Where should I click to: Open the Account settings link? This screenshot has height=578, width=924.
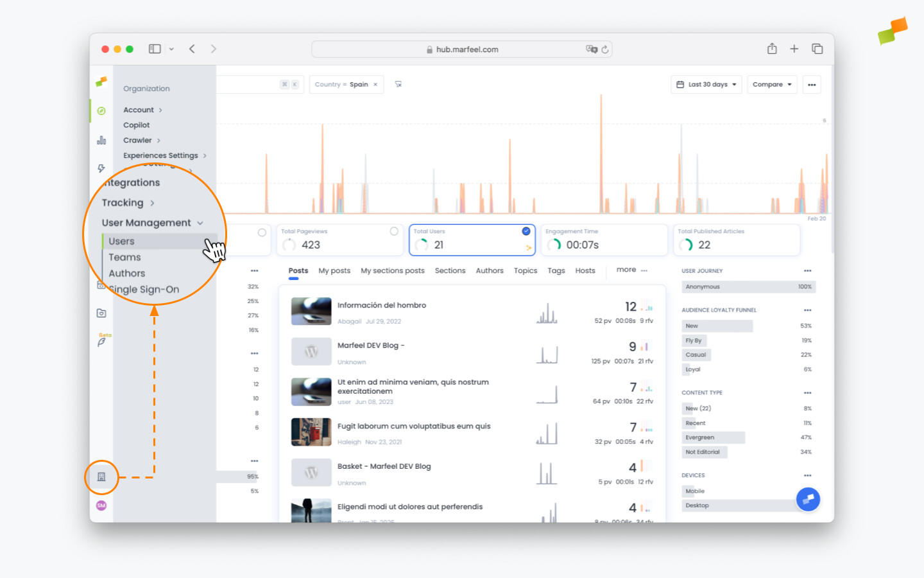[x=138, y=109]
